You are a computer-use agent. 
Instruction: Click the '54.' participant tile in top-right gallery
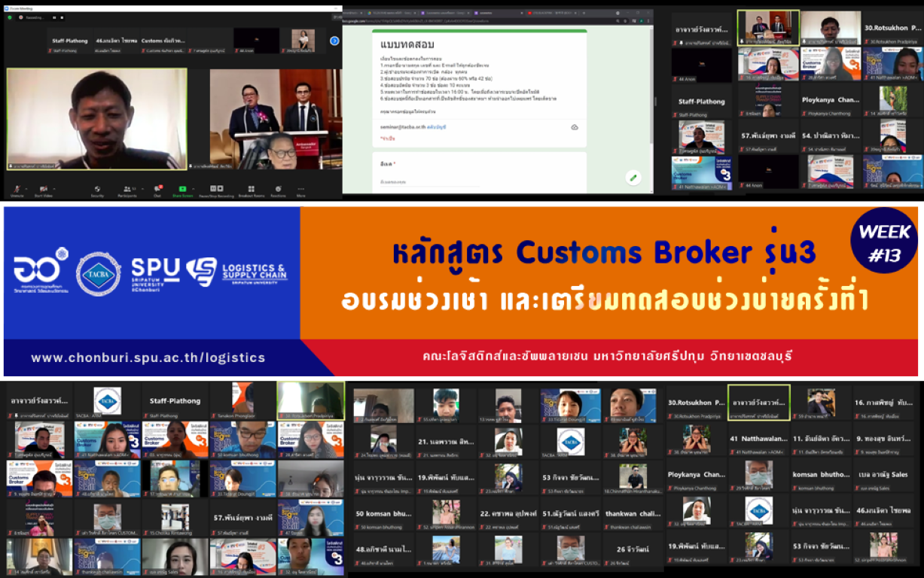(x=830, y=136)
